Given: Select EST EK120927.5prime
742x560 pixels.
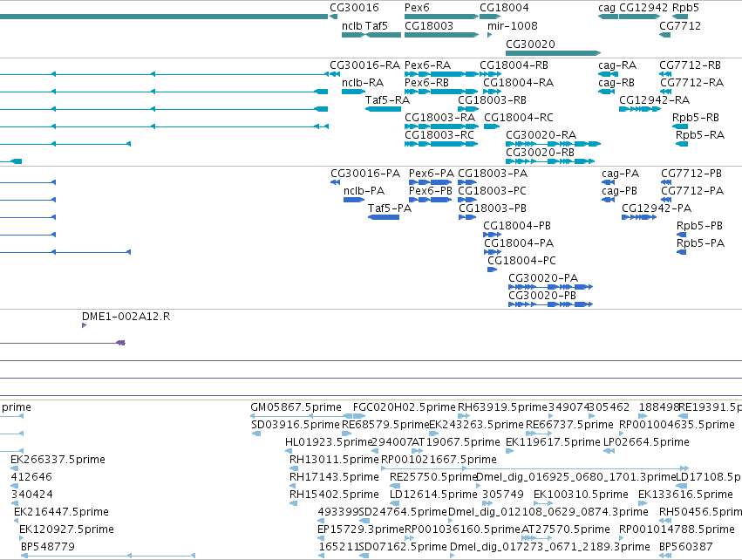Looking at the screenshot, I should click(x=21, y=537).
